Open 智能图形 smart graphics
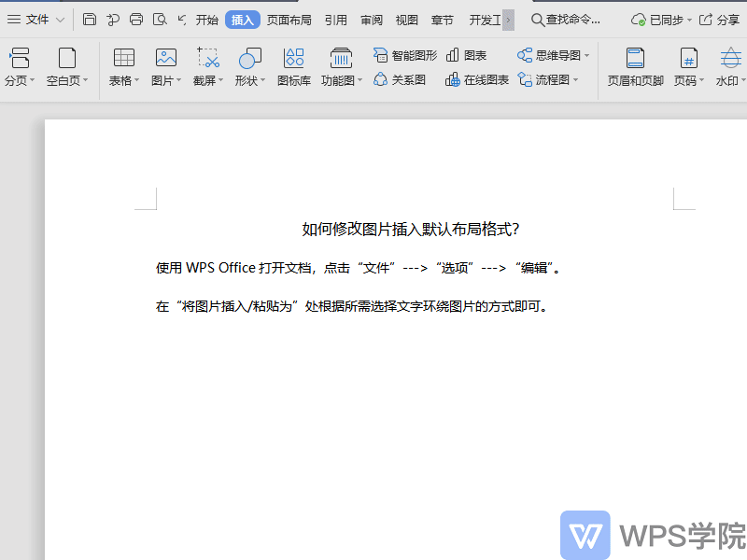This screenshot has height=560, width=747. point(405,55)
